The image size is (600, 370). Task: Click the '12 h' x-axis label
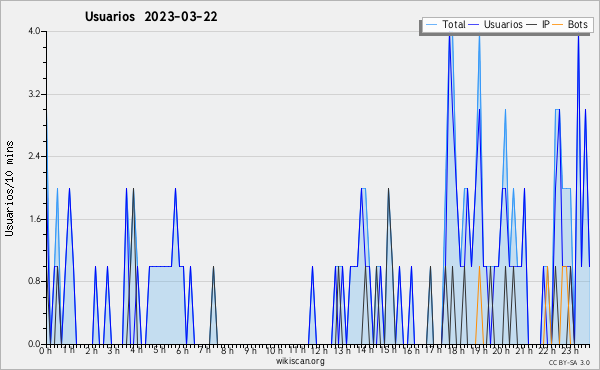[x=319, y=351]
